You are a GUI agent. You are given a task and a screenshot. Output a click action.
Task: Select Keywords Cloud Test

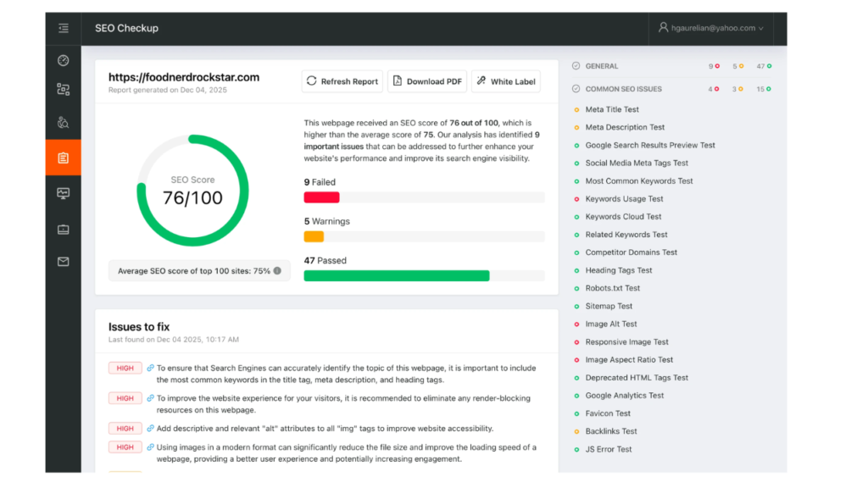(623, 217)
